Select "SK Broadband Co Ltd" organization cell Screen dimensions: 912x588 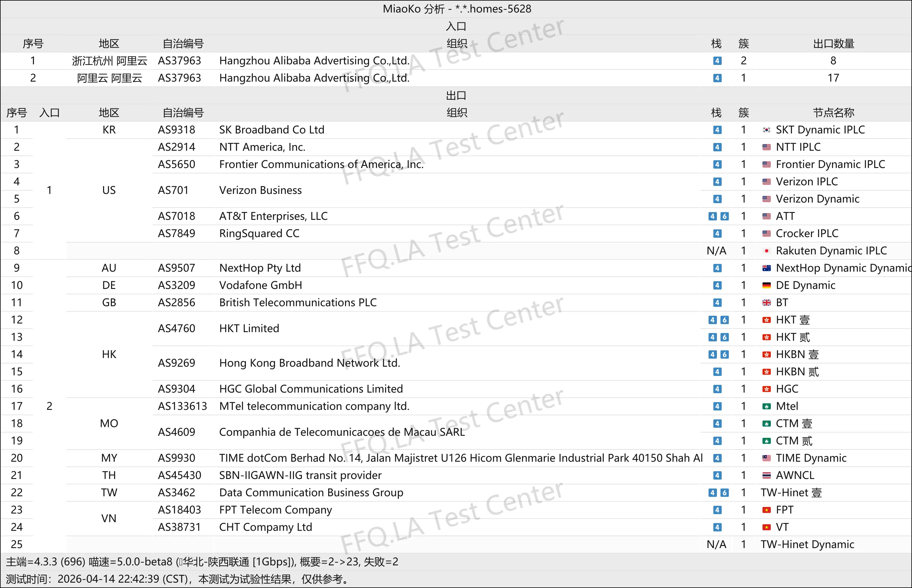(271, 130)
